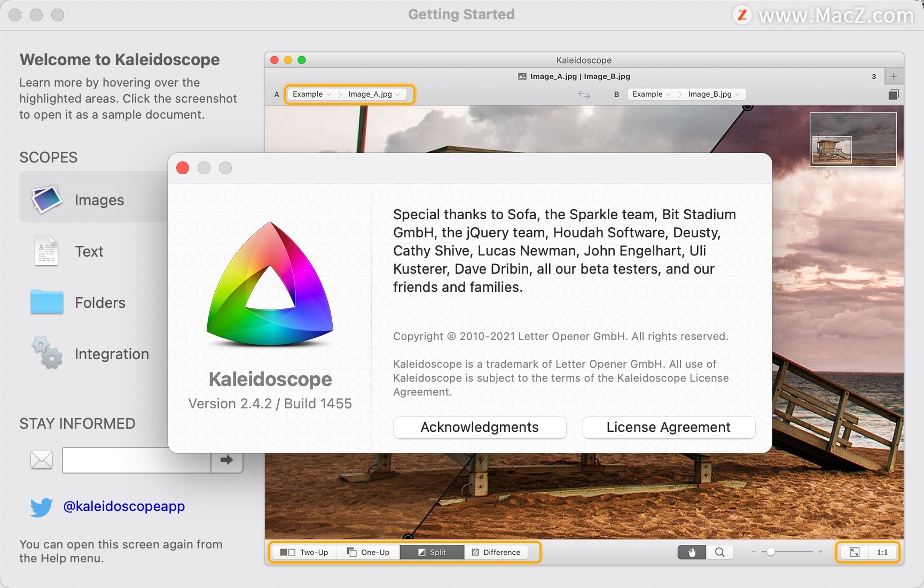
Task: Select the hand pan tool
Action: click(692, 552)
